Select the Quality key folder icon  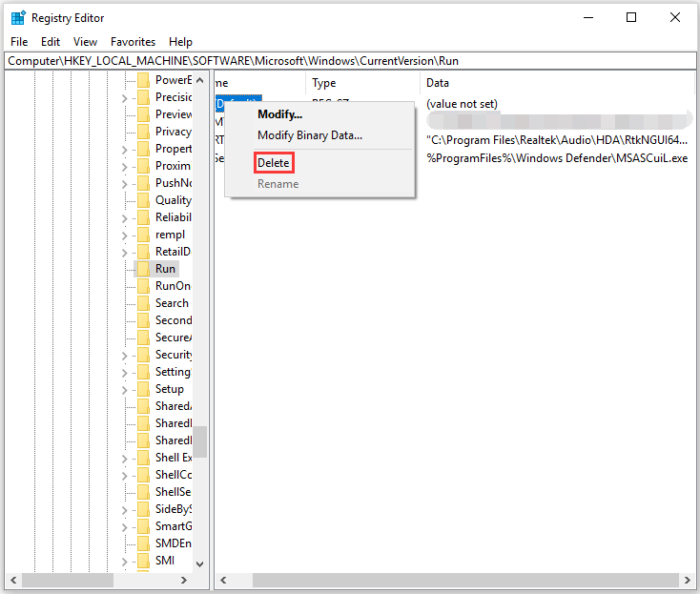tap(144, 200)
